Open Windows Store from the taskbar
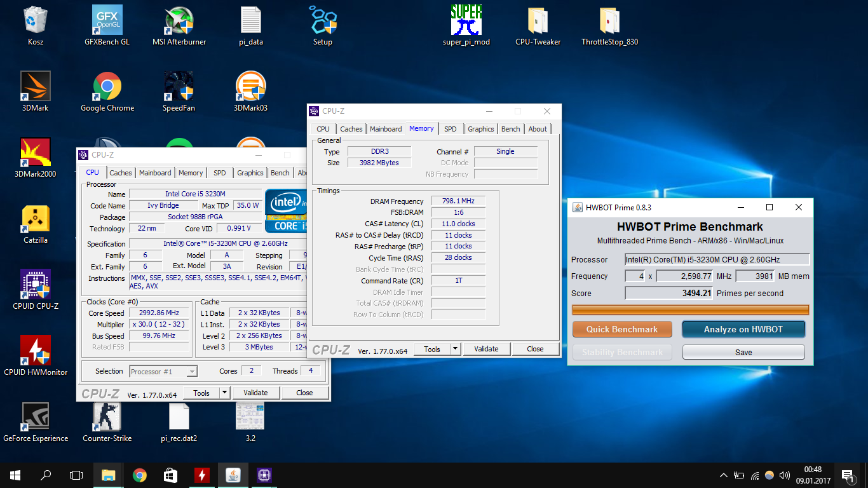 click(171, 475)
